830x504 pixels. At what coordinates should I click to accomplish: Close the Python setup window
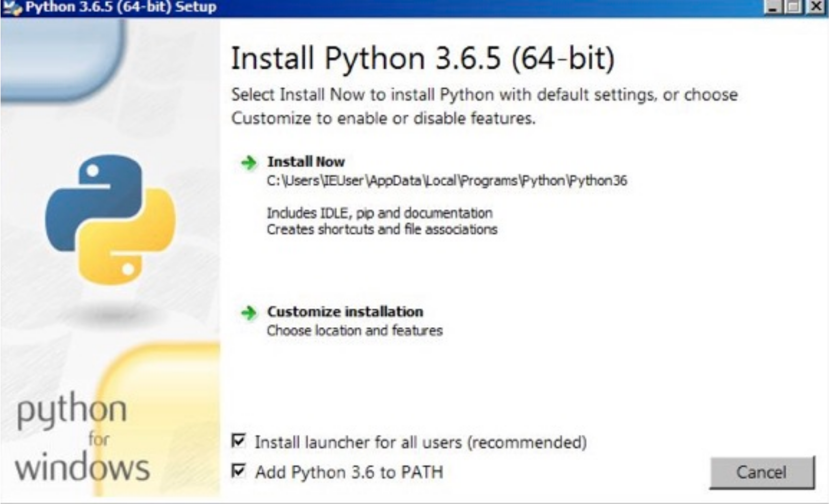[x=816, y=7]
